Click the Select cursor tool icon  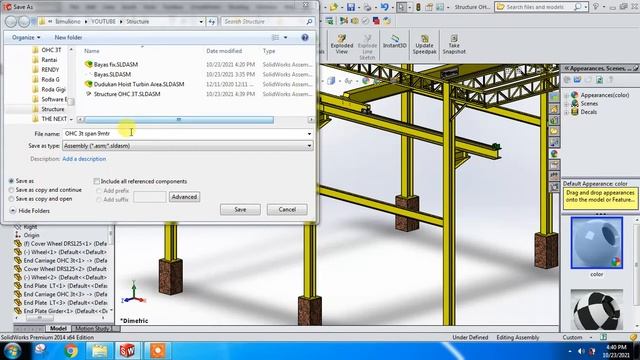(x=401, y=7)
